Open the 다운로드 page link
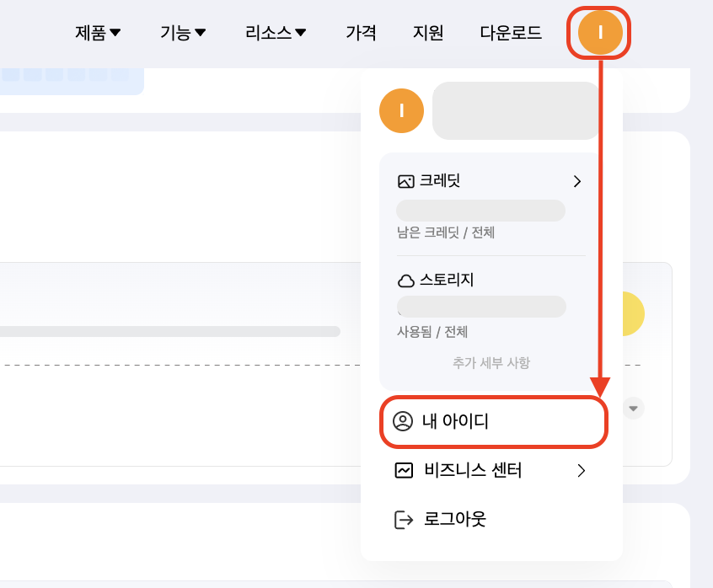The image size is (713, 588). 511,33
